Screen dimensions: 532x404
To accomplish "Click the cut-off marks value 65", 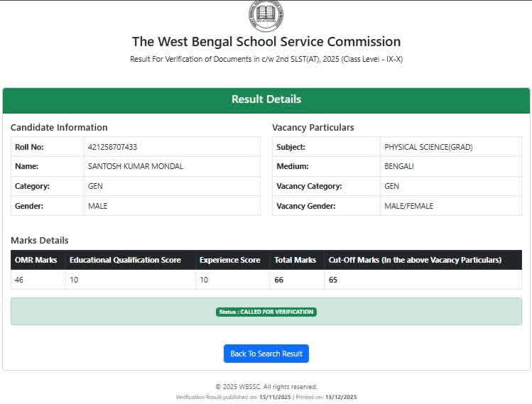I will point(333,280).
